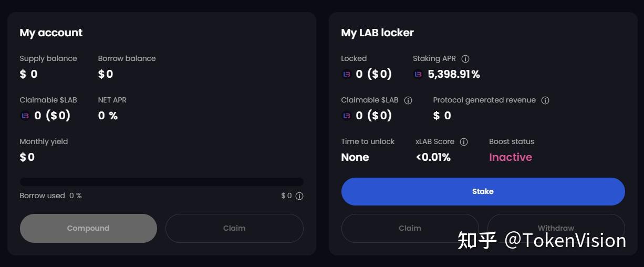Click the My LAB locker heading
The width and height of the screenshot is (644, 267).
(377, 33)
